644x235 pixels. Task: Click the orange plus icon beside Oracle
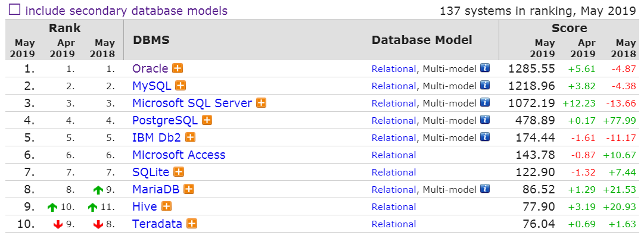click(x=178, y=68)
